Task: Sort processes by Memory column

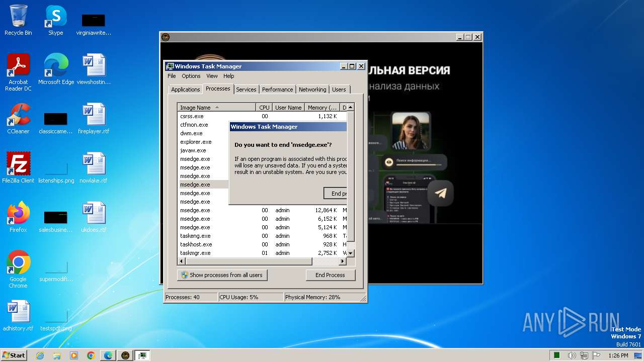Action: click(x=323, y=108)
